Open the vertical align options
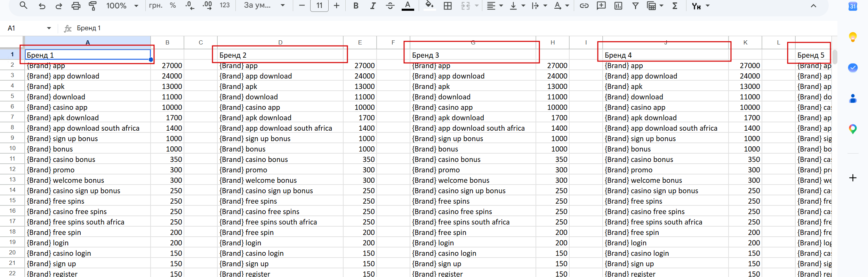Image resolution: width=868 pixels, height=277 pixels. (517, 6)
